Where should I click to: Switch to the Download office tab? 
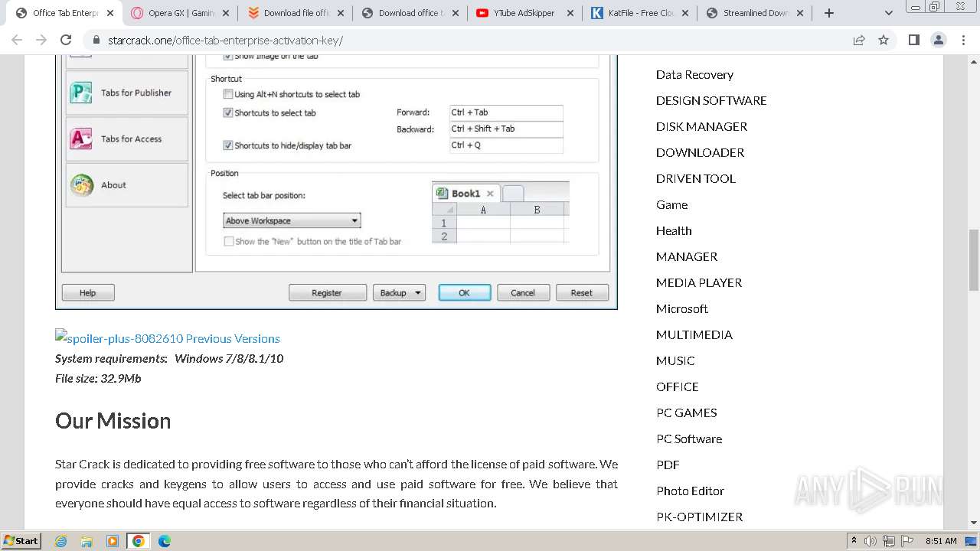410,13
